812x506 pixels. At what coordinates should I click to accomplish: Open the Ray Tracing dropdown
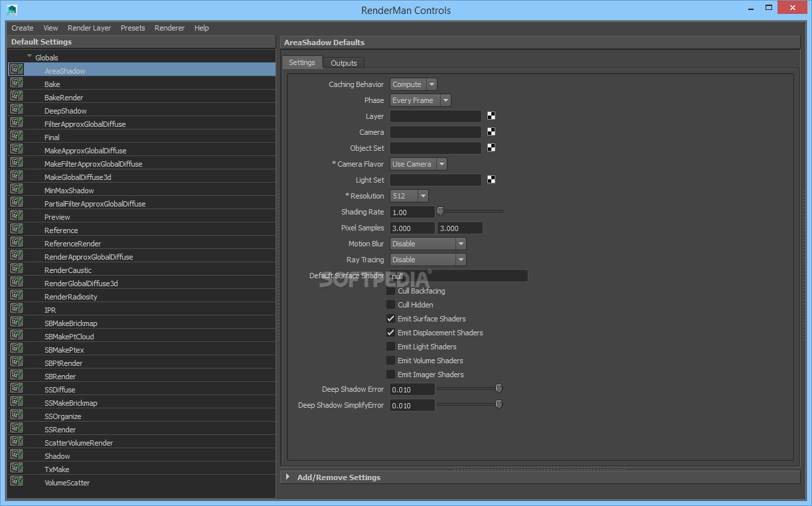click(428, 260)
